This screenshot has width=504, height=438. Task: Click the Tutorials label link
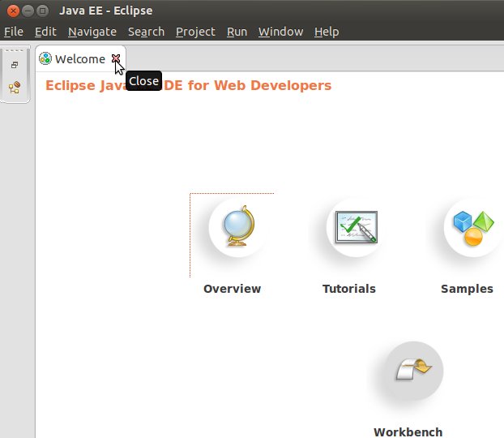(x=349, y=289)
